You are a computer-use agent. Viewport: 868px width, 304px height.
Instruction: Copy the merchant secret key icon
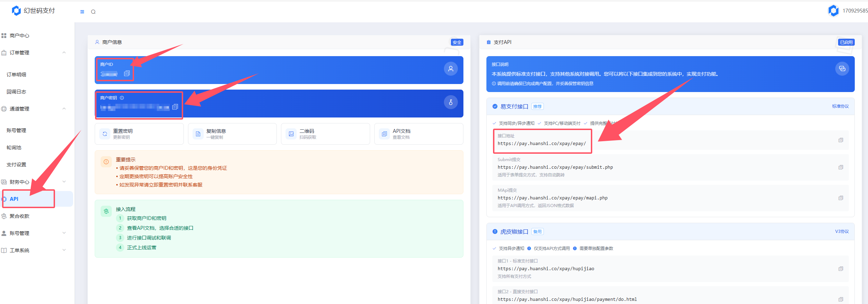pyautogui.click(x=175, y=107)
